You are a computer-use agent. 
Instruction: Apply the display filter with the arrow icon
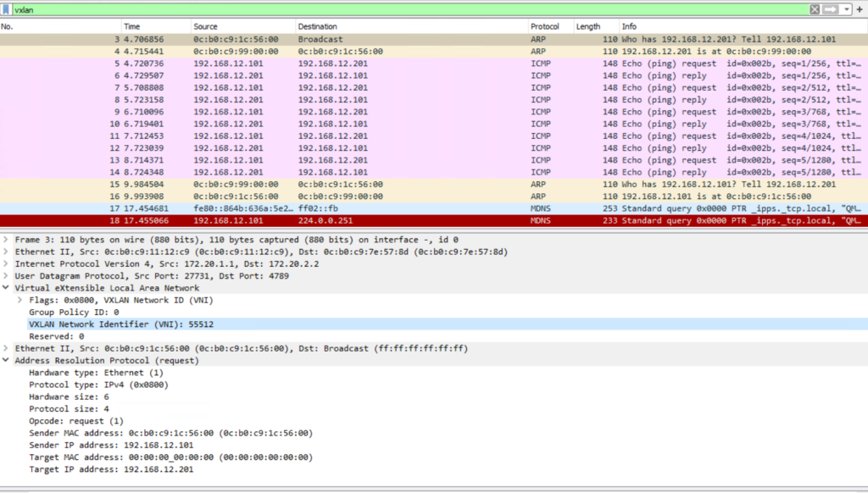(x=830, y=9)
